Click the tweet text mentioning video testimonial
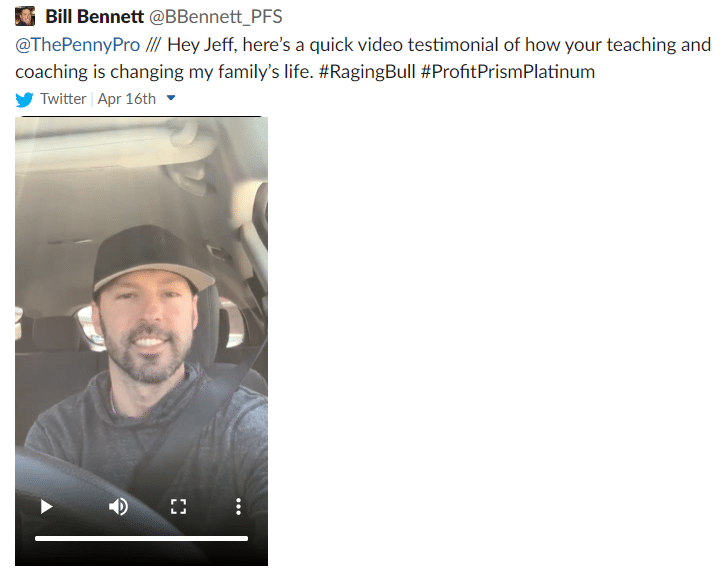The width and height of the screenshot is (727, 579). tap(363, 58)
